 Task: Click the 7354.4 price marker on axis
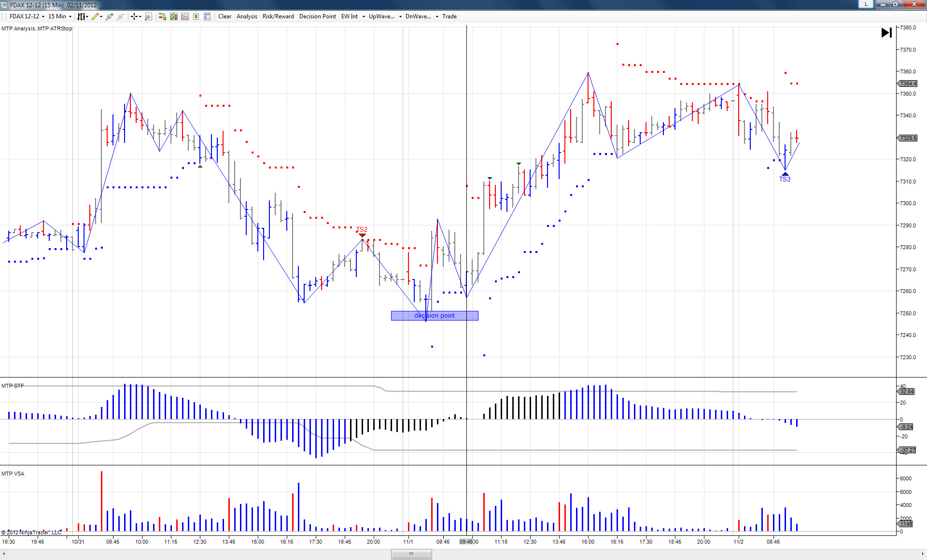pos(908,84)
